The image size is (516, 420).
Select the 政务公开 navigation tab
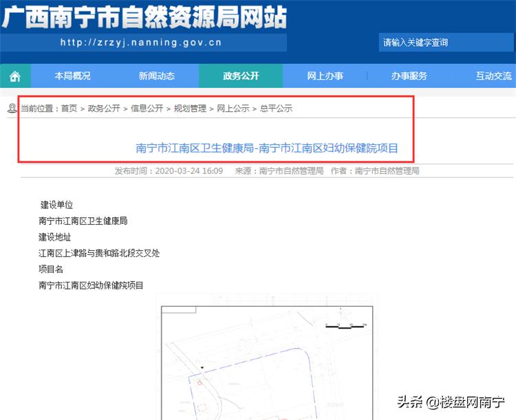click(x=241, y=76)
